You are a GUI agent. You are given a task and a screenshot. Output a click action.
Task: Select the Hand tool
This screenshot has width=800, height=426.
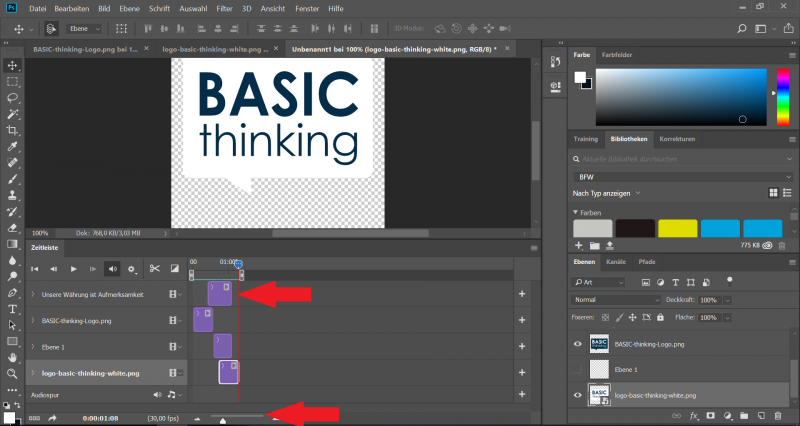point(12,358)
